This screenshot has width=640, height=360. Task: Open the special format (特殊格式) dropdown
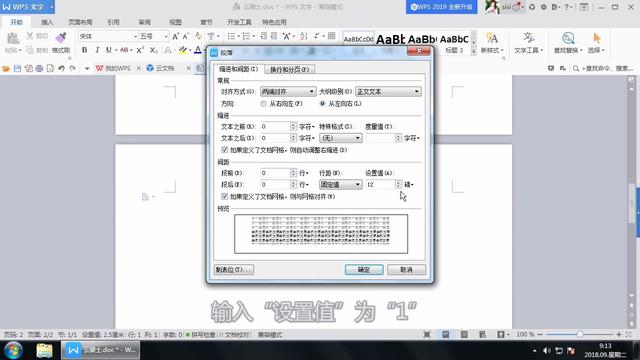click(340, 138)
